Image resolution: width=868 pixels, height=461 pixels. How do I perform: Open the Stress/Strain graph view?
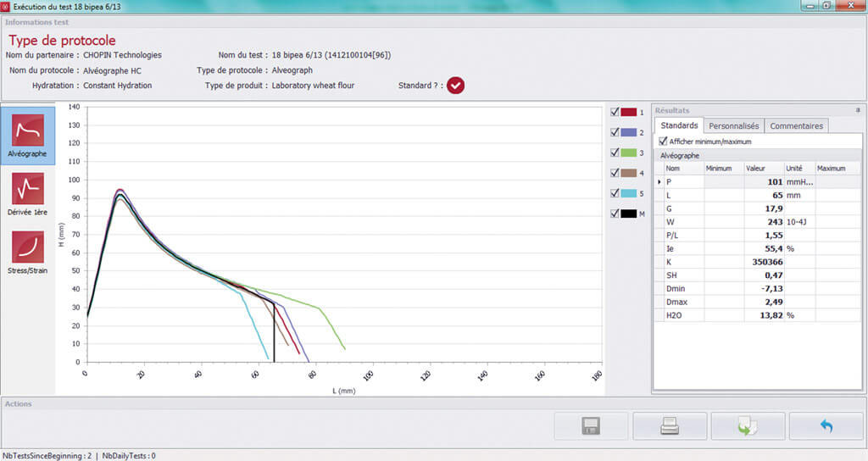pyautogui.click(x=28, y=252)
